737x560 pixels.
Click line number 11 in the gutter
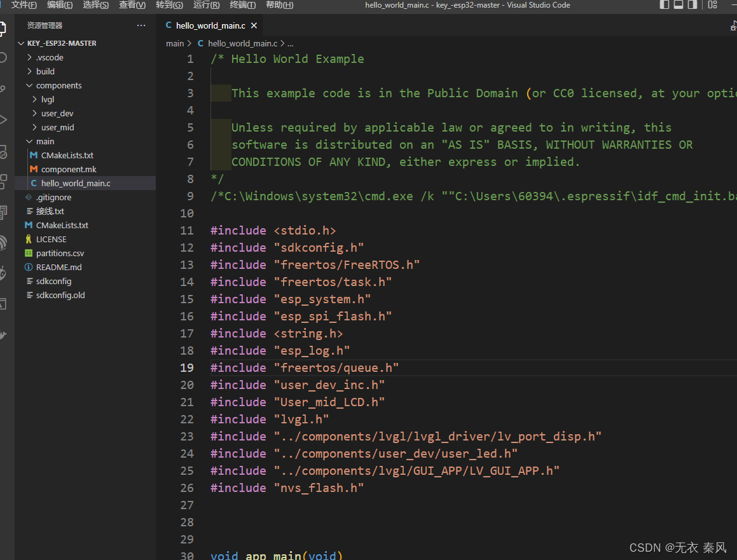point(186,231)
